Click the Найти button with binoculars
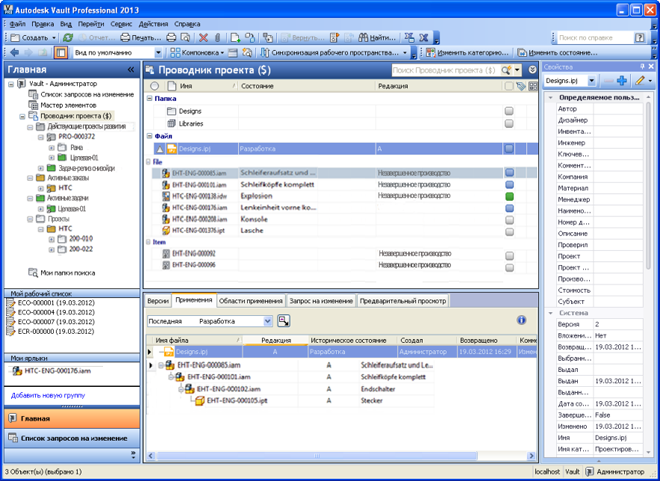 (377, 38)
